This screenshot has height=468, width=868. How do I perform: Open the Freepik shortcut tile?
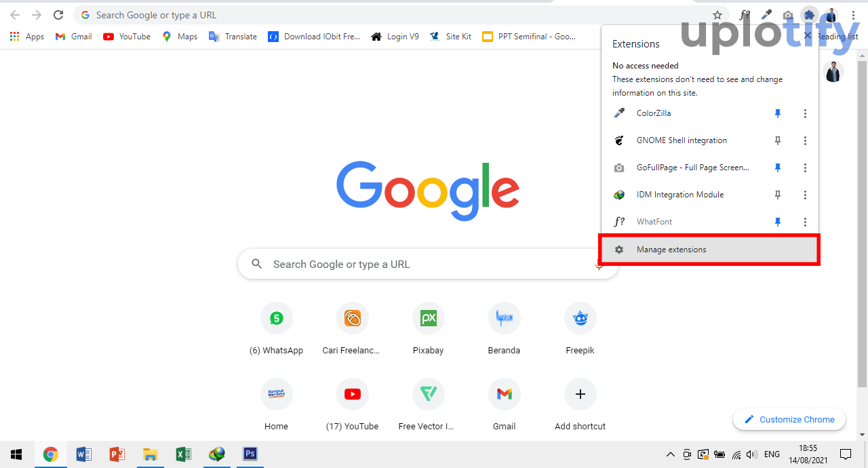point(580,328)
